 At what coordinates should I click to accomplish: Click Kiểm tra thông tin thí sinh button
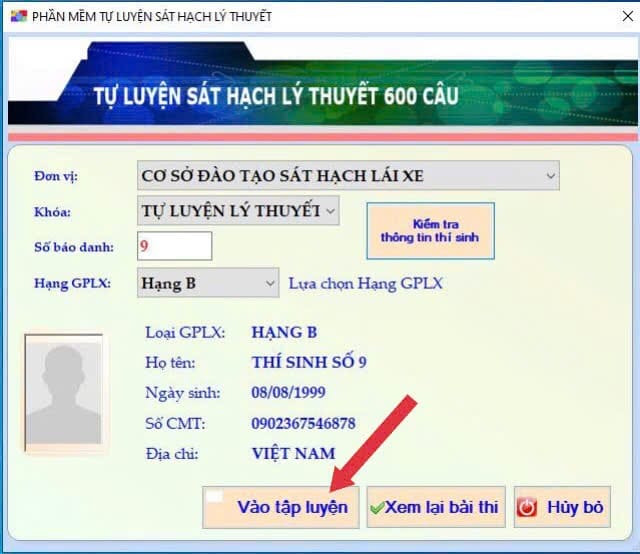pyautogui.click(x=431, y=231)
